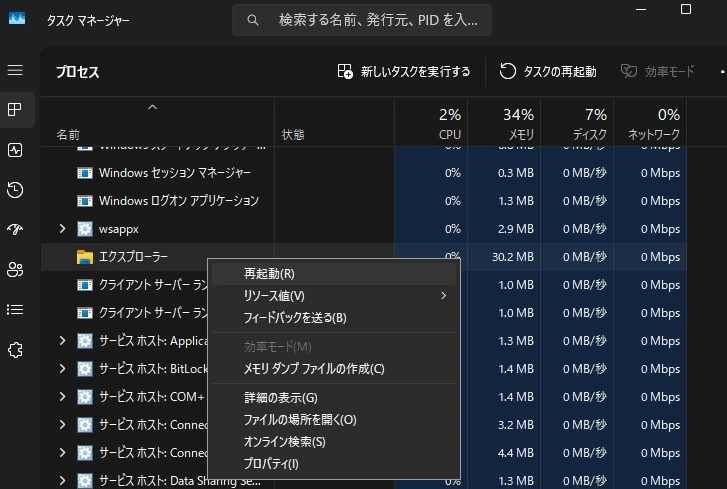Screen dimensions: 727x489
Task: Open the hamburger navigation menu
Action: point(15,70)
